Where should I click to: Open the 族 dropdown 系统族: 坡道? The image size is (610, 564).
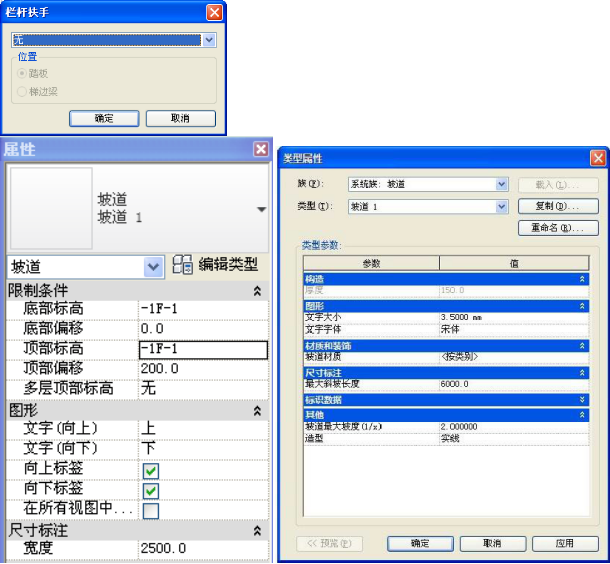(502, 184)
